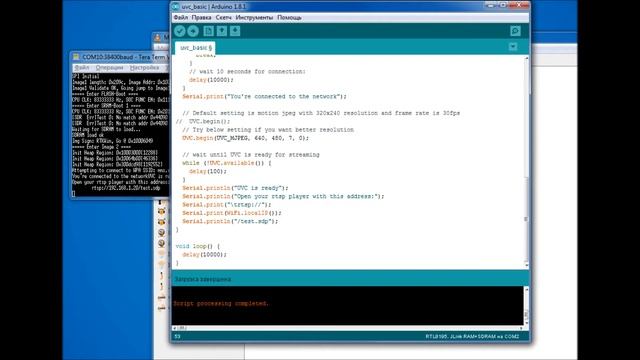
Task: Open the Serial Monitor magnifier icon
Action: coord(515,31)
